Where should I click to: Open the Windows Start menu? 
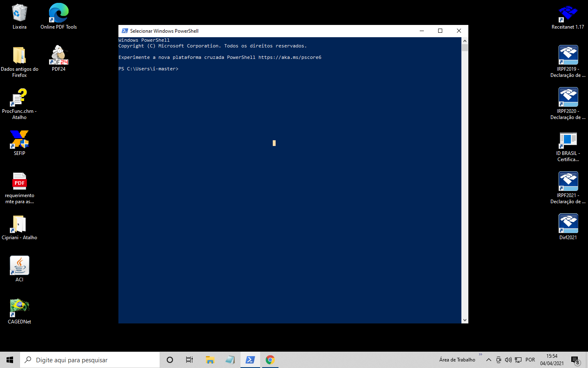10,360
